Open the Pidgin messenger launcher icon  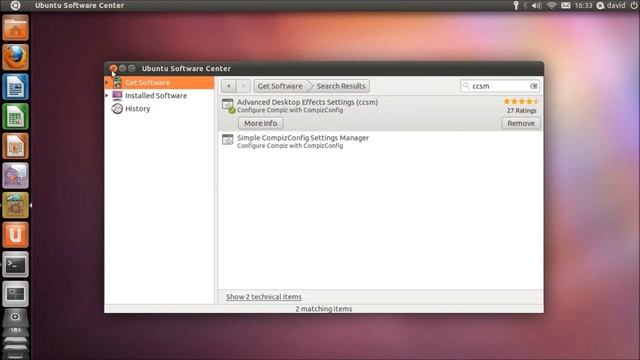click(16, 176)
